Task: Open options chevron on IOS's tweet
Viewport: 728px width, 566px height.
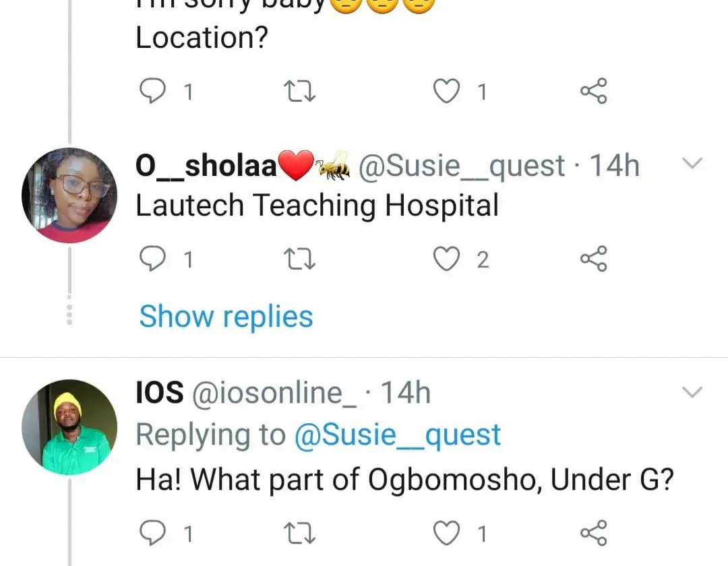Action: (693, 392)
